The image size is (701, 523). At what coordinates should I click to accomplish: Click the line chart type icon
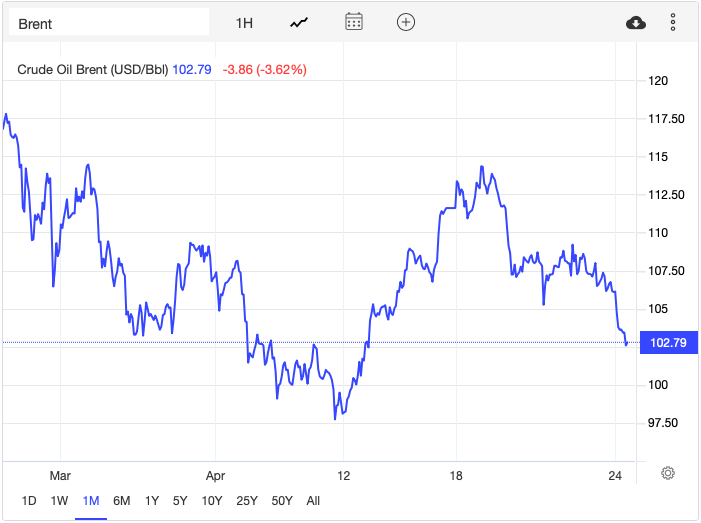(299, 23)
